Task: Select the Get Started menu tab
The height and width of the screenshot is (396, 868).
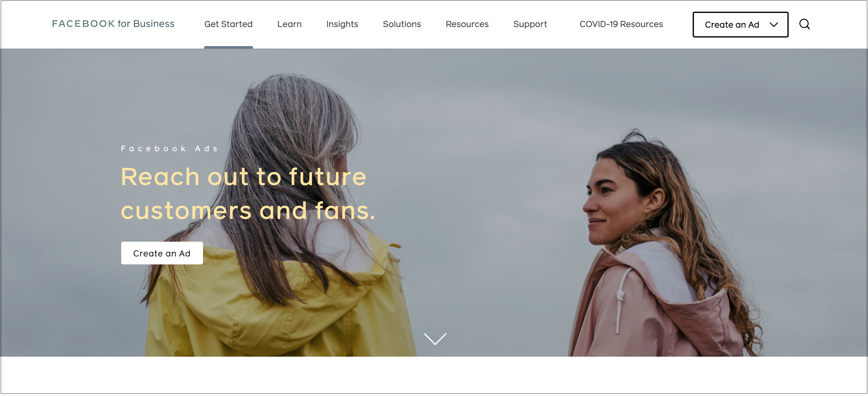Action: point(229,24)
